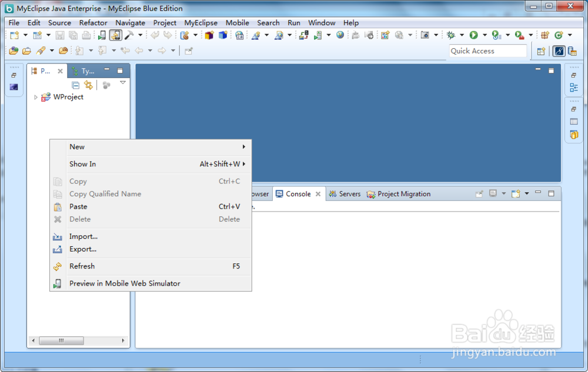
Task: Open the New submenu arrow
Action: 244,147
